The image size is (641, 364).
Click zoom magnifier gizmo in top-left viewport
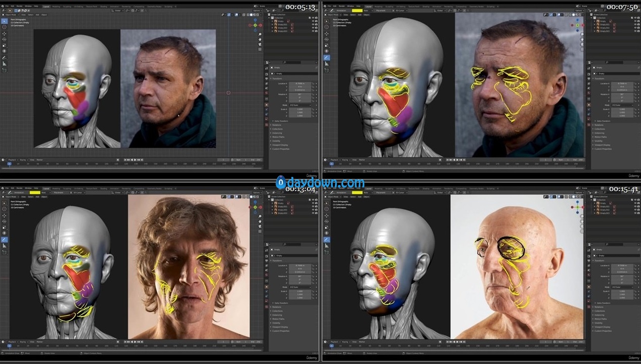pos(260,34)
